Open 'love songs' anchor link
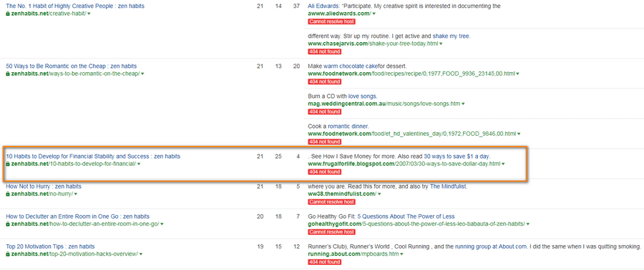Viewport: 644px width, 270px height. 362,96
